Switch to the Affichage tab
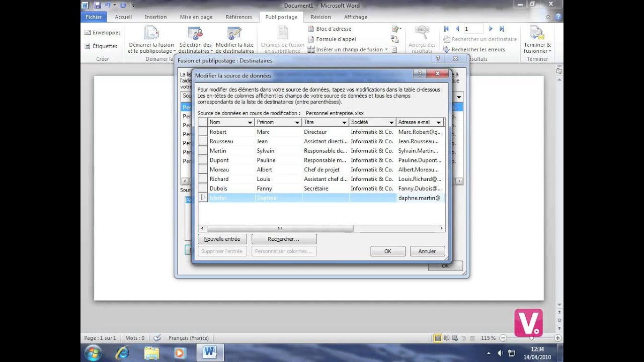644x362 pixels. point(356,17)
